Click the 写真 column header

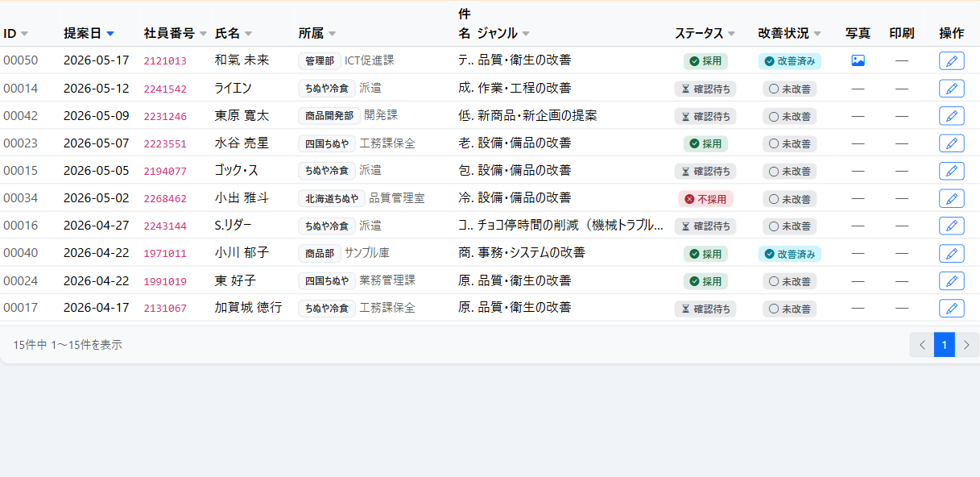(858, 33)
